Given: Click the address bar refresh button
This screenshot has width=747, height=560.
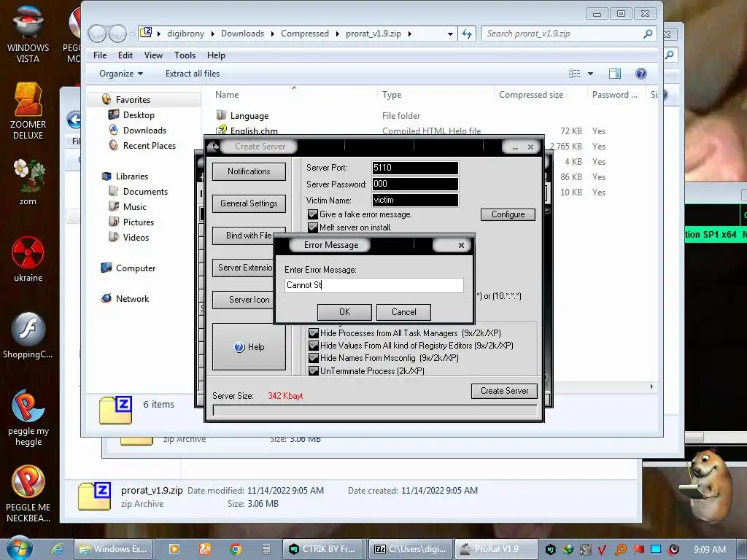Looking at the screenshot, I should [467, 34].
